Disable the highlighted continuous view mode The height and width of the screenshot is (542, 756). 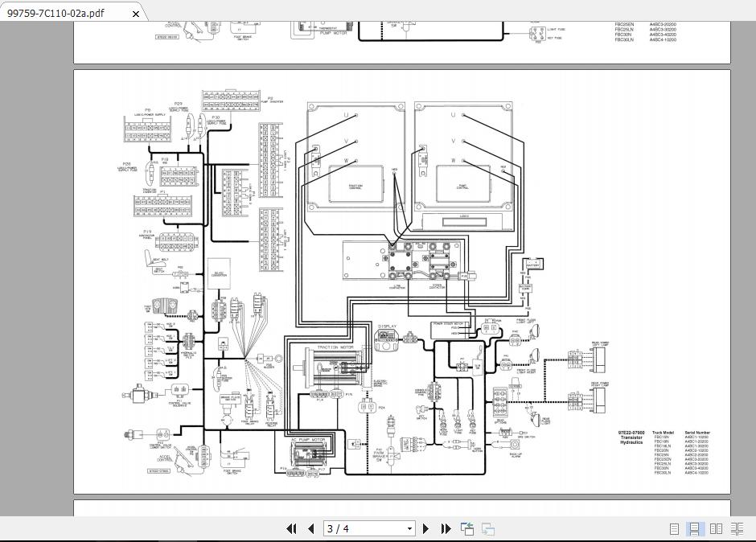[x=694, y=528]
